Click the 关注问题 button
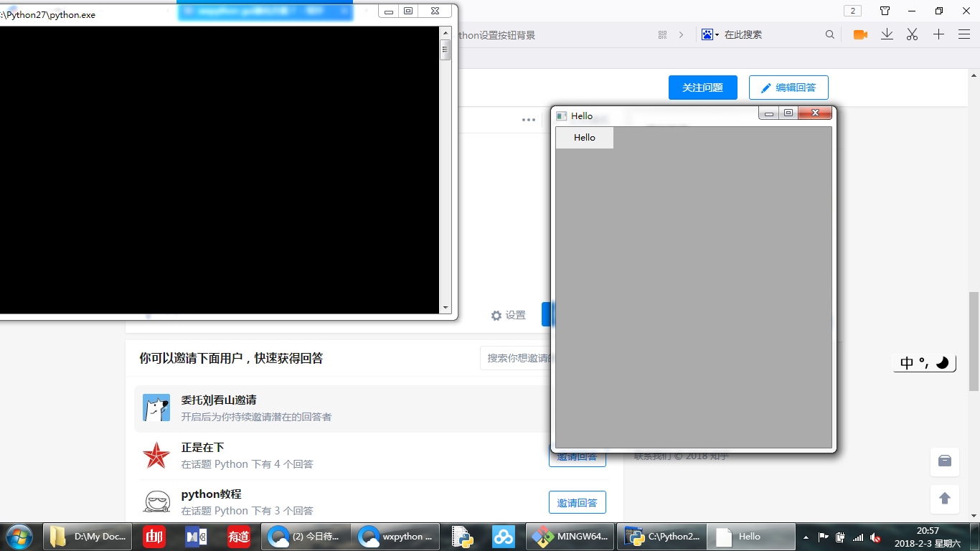The height and width of the screenshot is (551, 980). pos(702,87)
